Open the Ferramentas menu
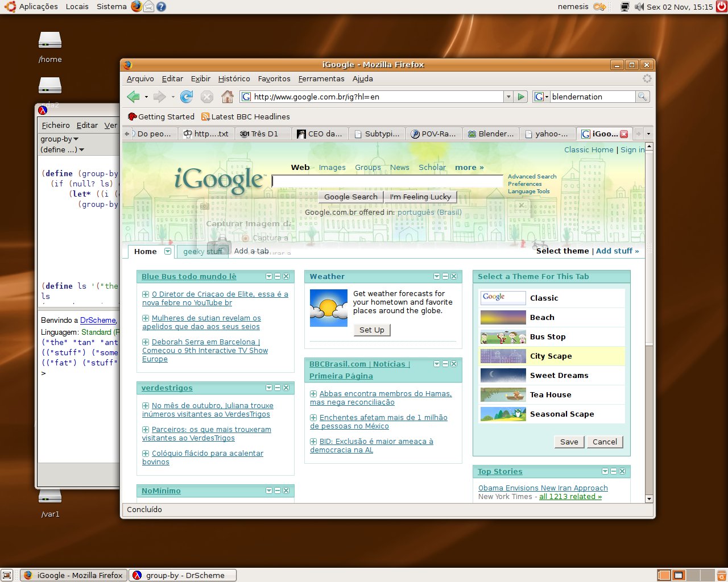The height and width of the screenshot is (582, 728). [x=321, y=79]
